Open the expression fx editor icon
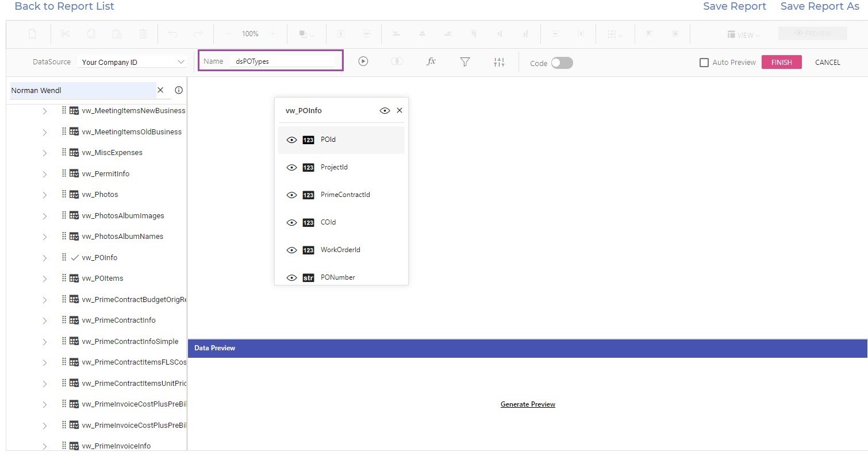 tap(431, 61)
